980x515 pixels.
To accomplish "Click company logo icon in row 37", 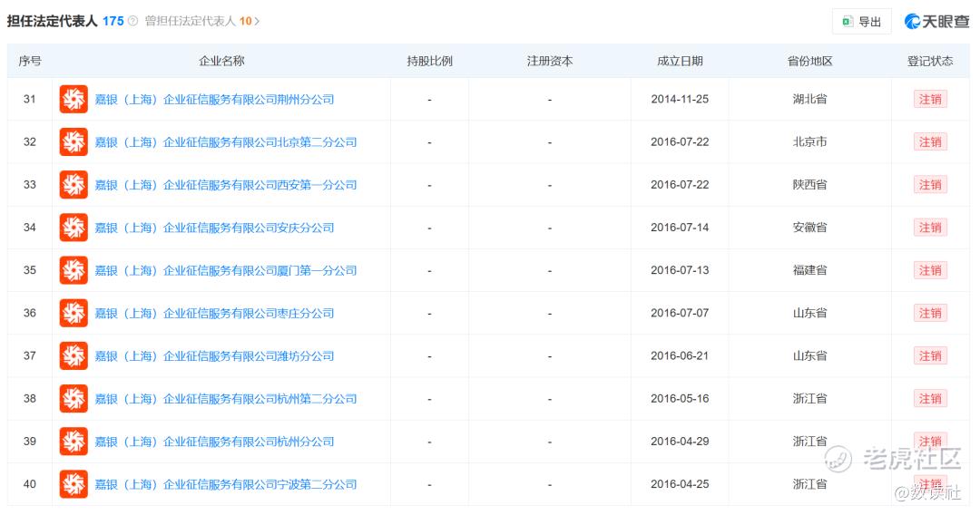I will tap(73, 355).
